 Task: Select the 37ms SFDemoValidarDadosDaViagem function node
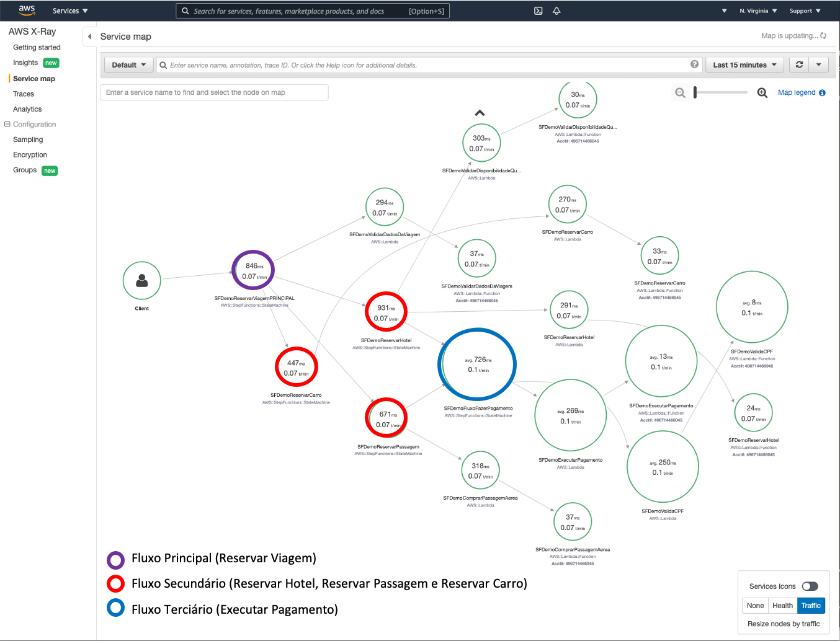(476, 259)
